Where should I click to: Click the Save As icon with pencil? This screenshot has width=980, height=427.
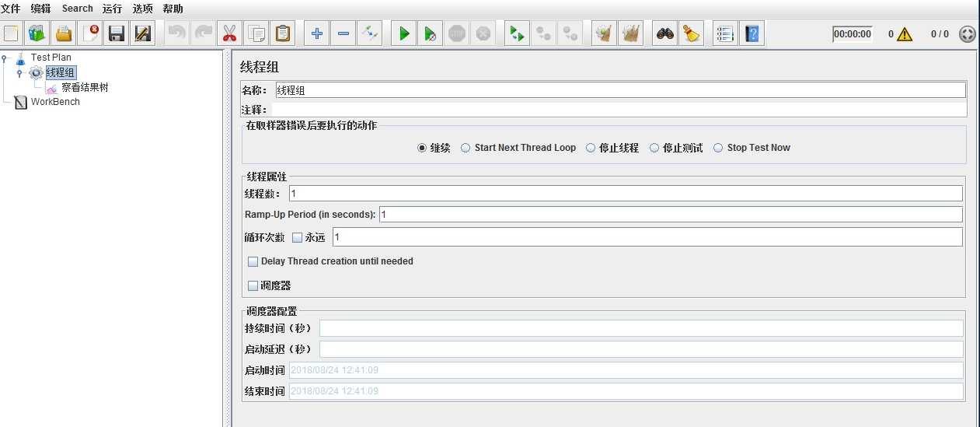click(x=143, y=33)
